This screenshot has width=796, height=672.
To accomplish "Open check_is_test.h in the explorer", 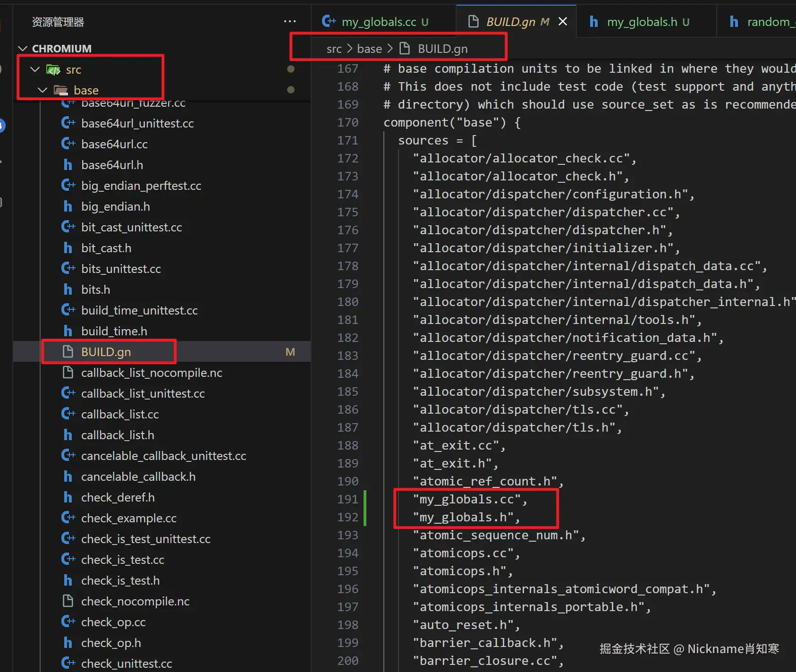I will click(x=120, y=580).
